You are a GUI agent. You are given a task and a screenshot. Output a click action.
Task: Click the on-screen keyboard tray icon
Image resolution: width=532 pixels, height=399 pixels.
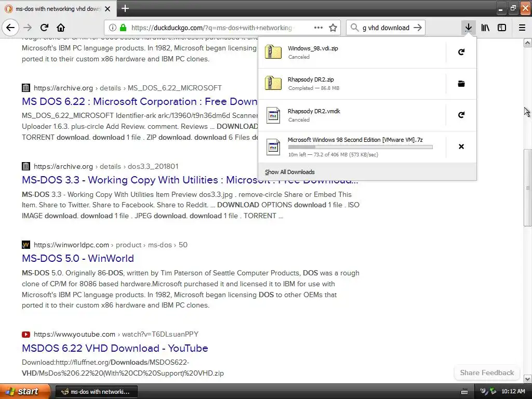point(464,392)
